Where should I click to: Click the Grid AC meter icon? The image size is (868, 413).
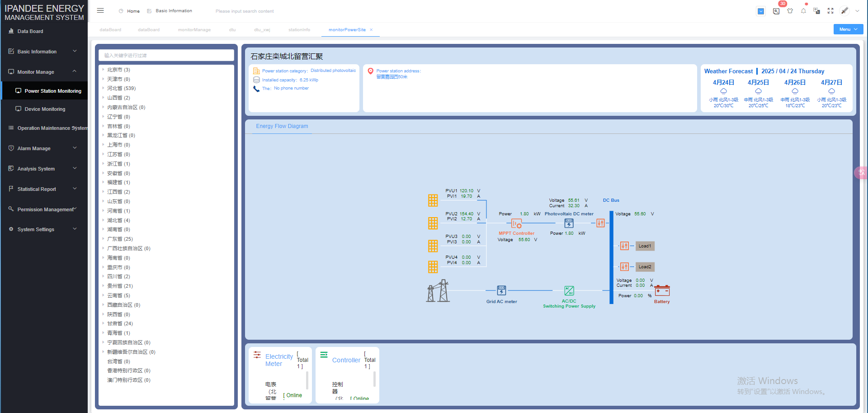(501, 290)
